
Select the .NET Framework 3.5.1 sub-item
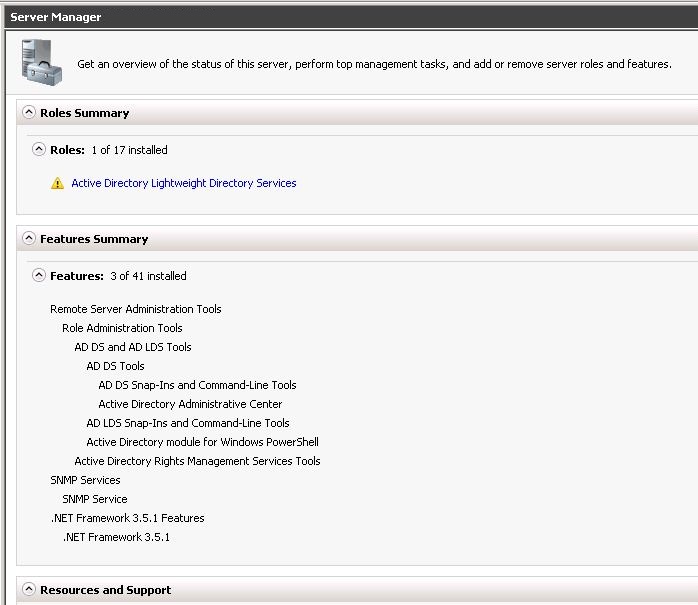[116, 537]
